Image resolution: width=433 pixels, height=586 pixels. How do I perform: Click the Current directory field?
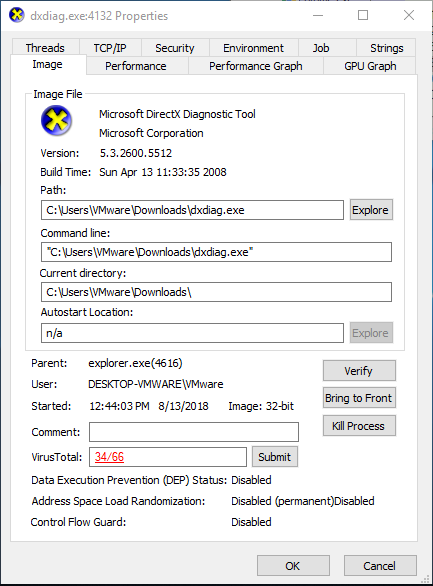coord(216,292)
